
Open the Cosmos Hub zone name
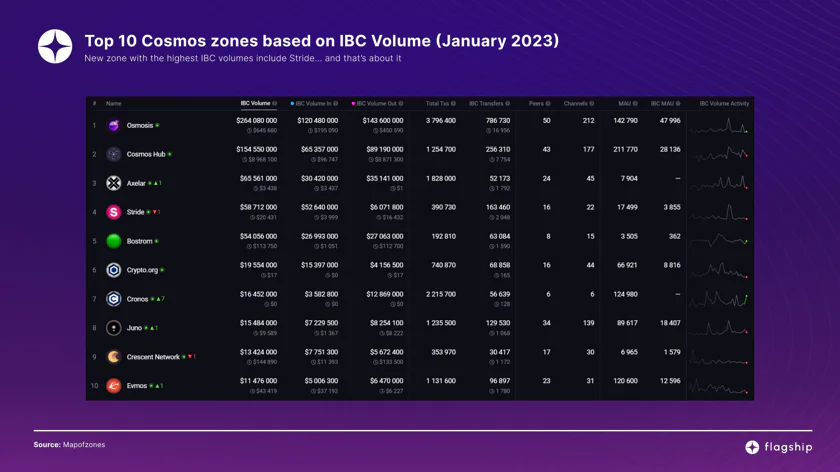[x=146, y=154]
